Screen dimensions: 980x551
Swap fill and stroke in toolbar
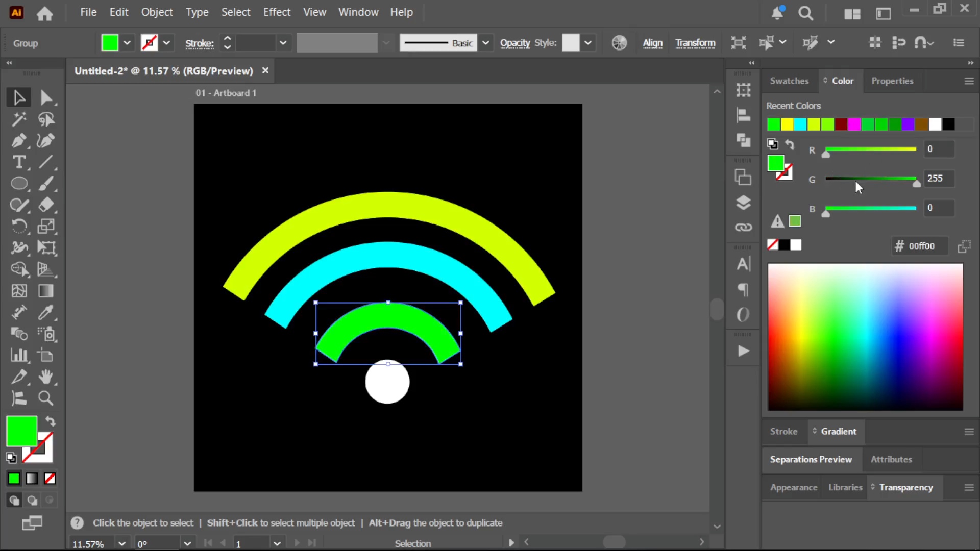tap(50, 421)
